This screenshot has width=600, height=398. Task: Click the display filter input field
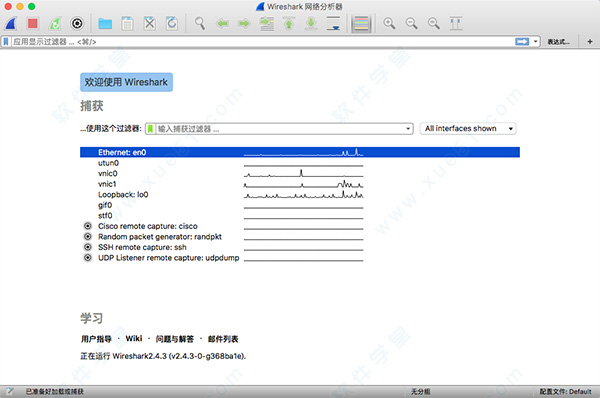coord(262,42)
